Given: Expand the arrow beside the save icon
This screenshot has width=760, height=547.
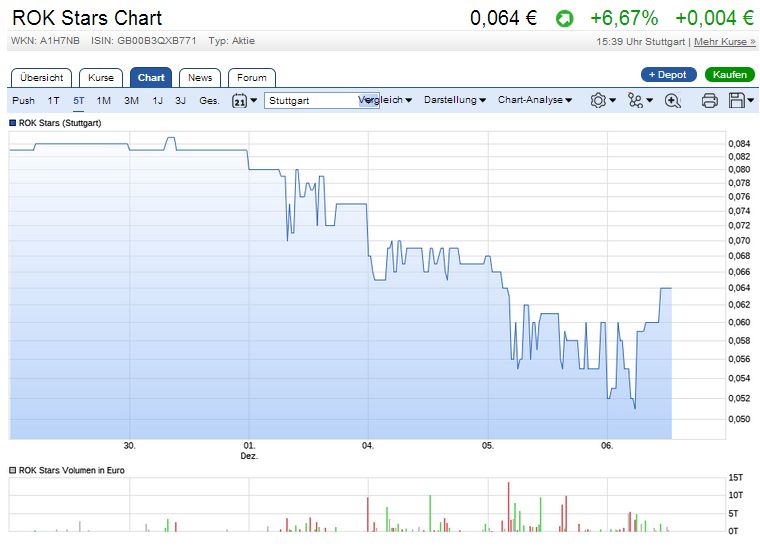Looking at the screenshot, I should tap(750, 100).
